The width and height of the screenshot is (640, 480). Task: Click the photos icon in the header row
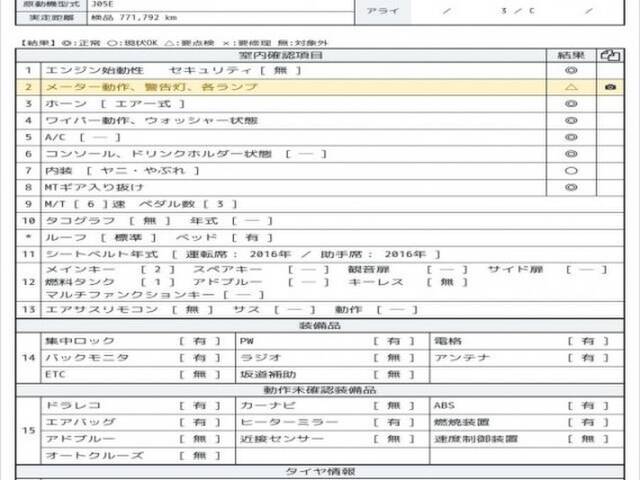610,56
